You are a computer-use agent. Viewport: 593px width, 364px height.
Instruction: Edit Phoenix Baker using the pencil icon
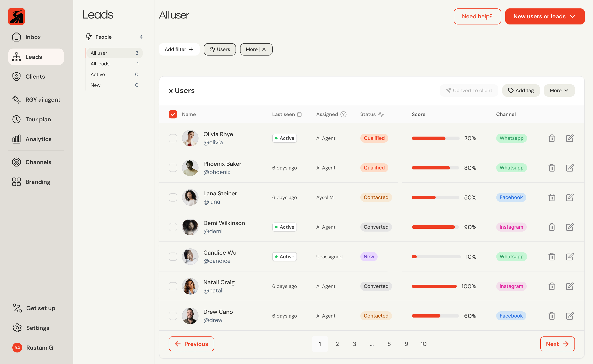coord(570,168)
